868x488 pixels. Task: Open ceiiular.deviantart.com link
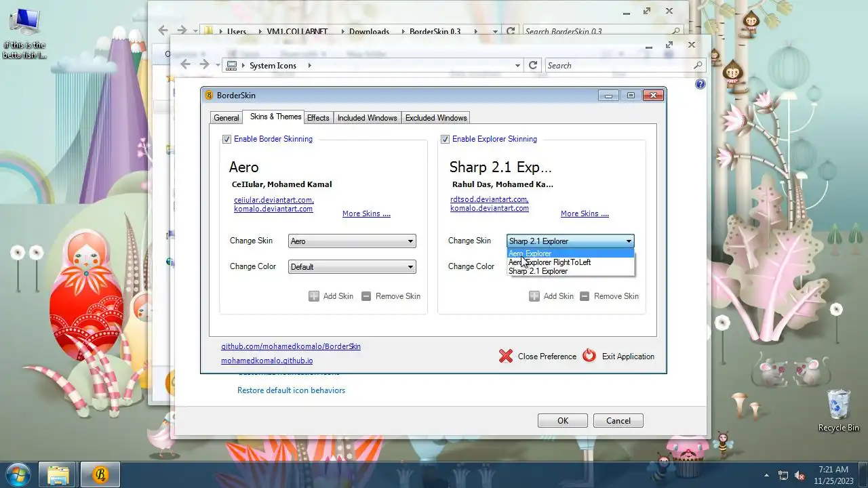point(273,200)
